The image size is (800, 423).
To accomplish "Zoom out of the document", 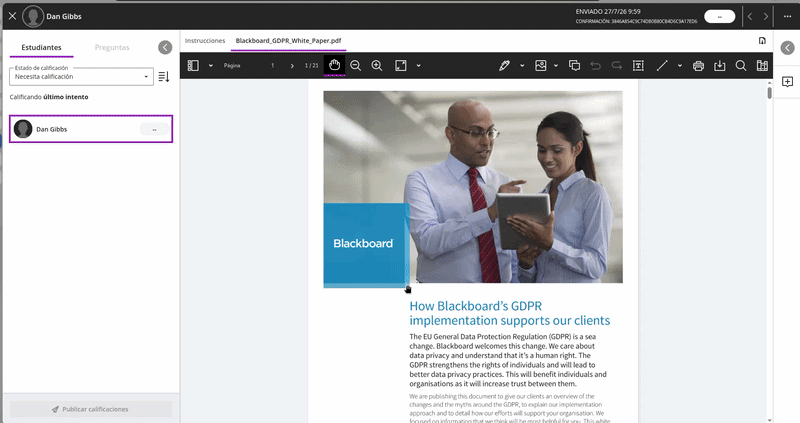I will click(x=356, y=65).
